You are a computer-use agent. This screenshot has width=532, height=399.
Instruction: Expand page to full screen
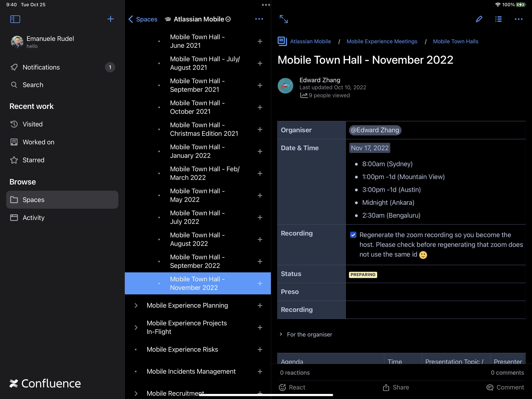point(284,19)
